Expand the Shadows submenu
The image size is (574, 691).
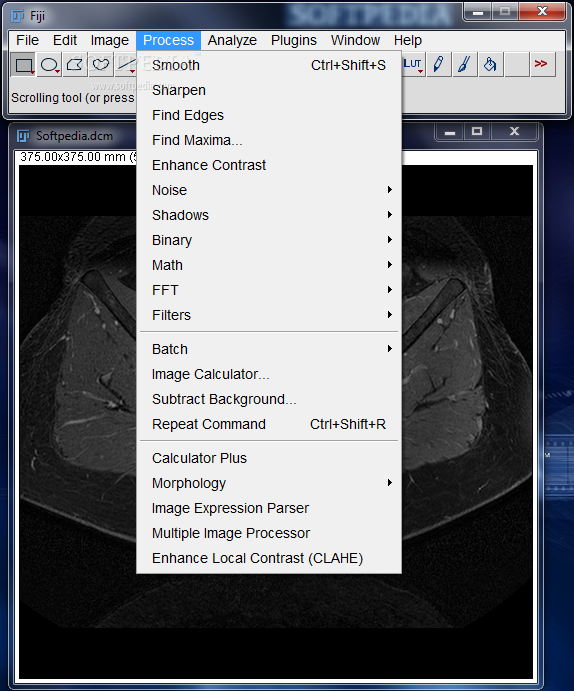tap(269, 215)
